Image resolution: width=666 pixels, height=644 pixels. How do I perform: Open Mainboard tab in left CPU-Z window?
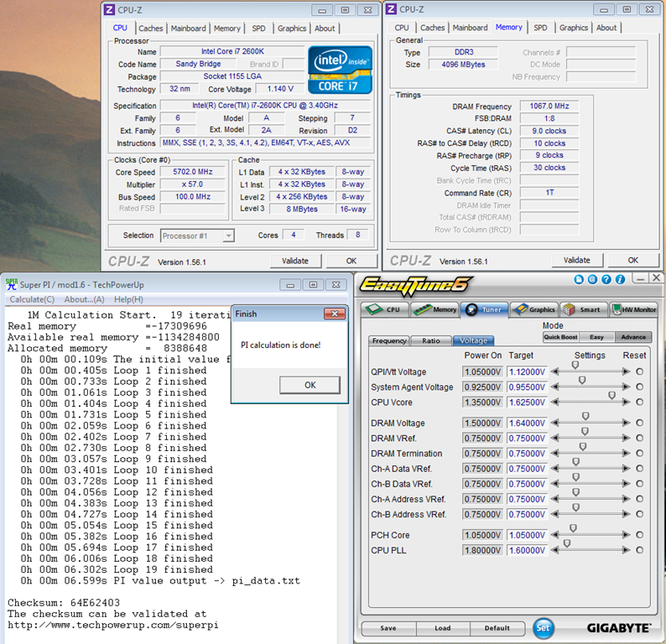pos(188,29)
